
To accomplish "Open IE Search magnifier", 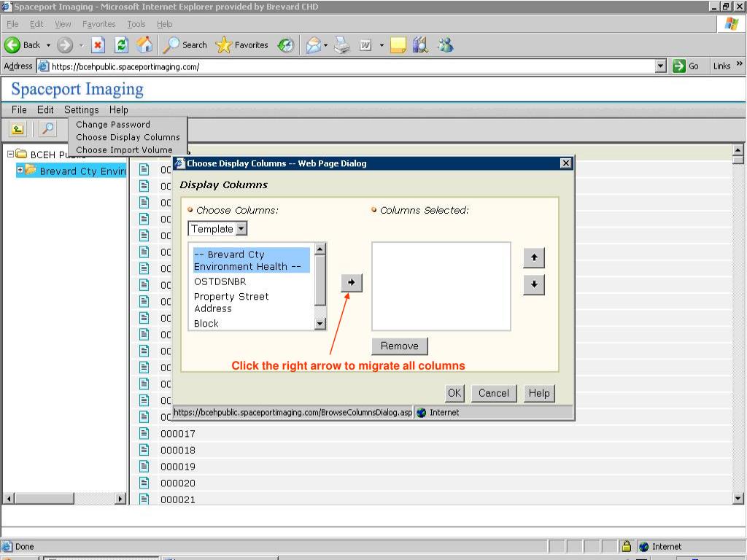I will (x=185, y=45).
